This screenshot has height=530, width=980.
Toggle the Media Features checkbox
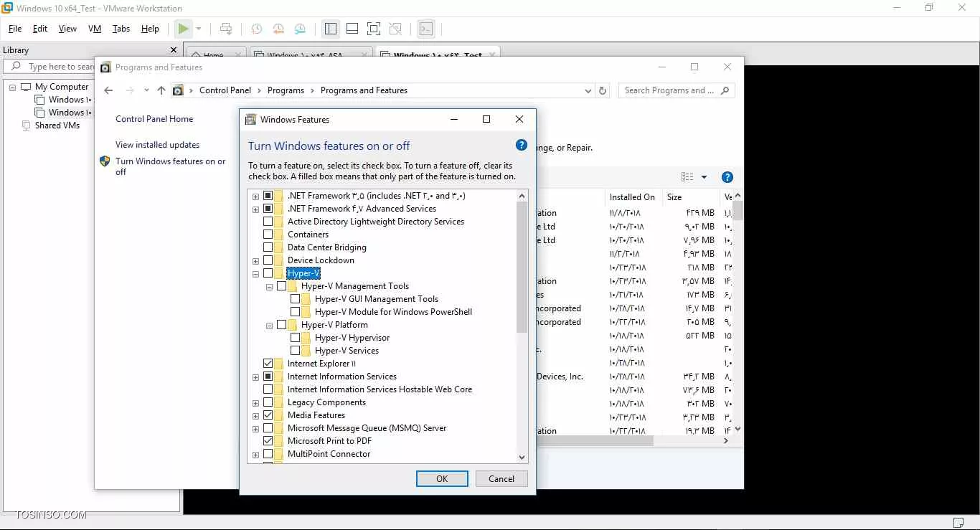click(268, 415)
